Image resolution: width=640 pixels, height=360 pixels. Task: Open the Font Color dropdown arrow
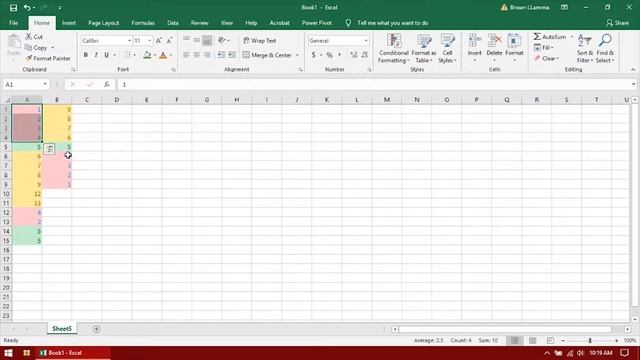pyautogui.click(x=170, y=55)
